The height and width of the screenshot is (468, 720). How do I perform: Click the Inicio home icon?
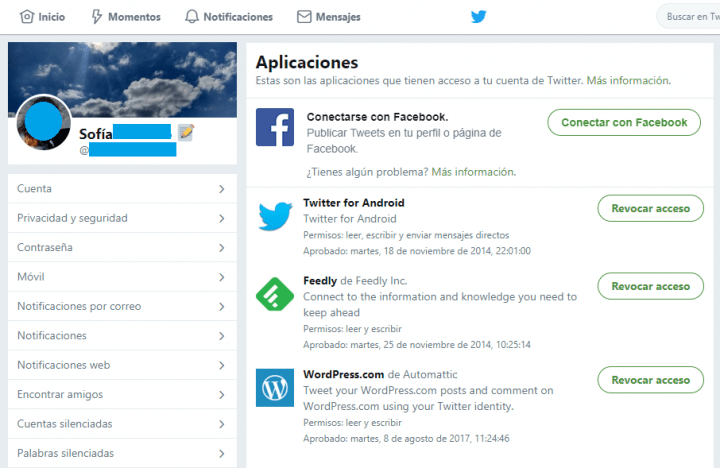[27, 17]
